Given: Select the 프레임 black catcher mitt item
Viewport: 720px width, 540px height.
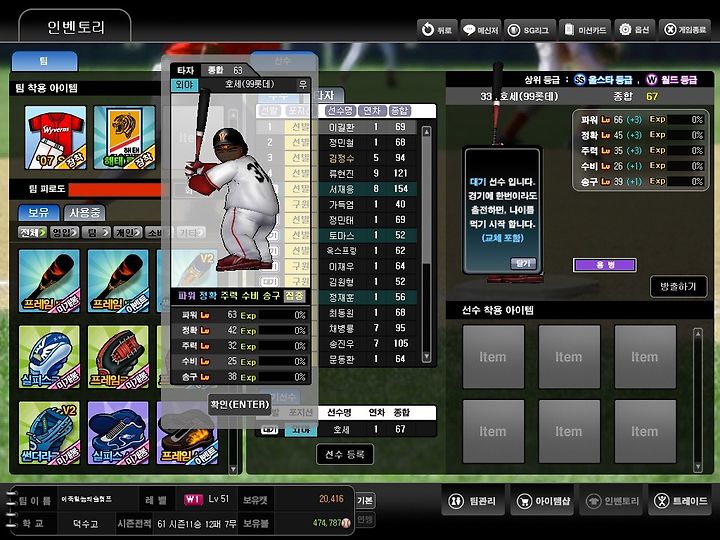Looking at the screenshot, I should click(118, 357).
